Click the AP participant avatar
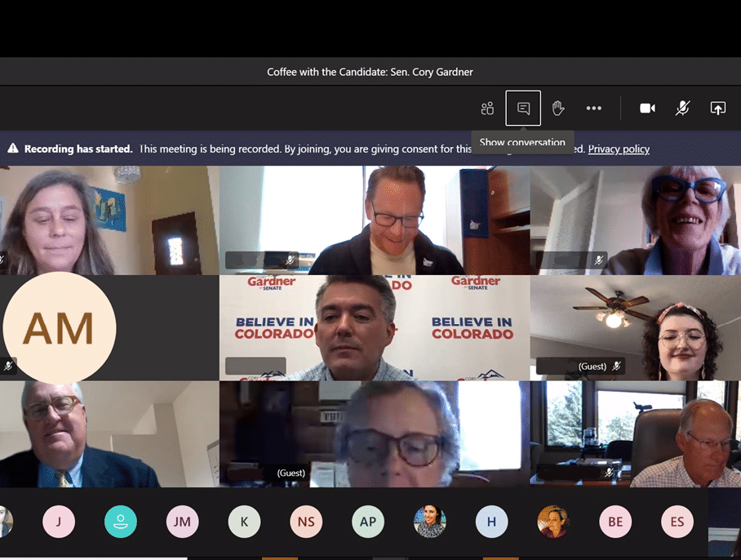The width and height of the screenshot is (741, 560). pos(368,522)
